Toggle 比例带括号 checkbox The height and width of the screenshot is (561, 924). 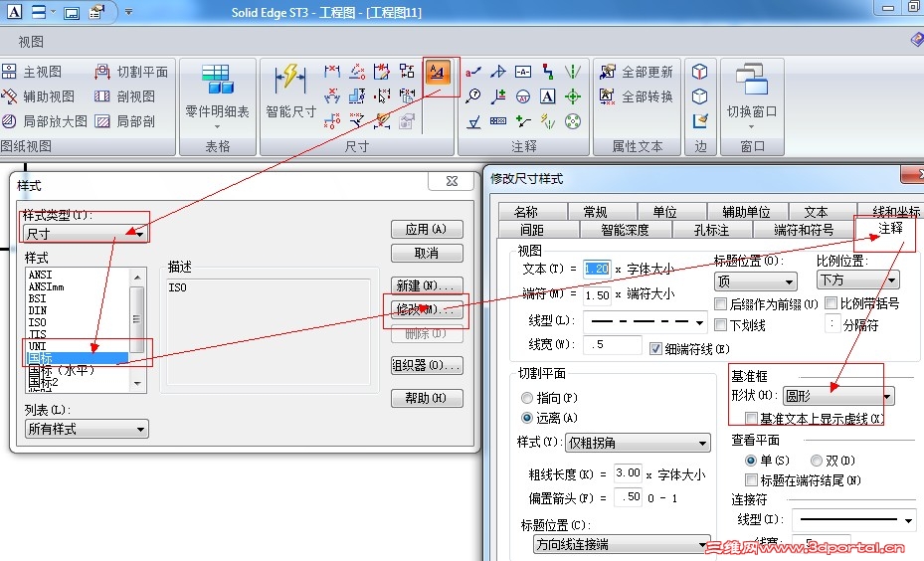click(831, 303)
